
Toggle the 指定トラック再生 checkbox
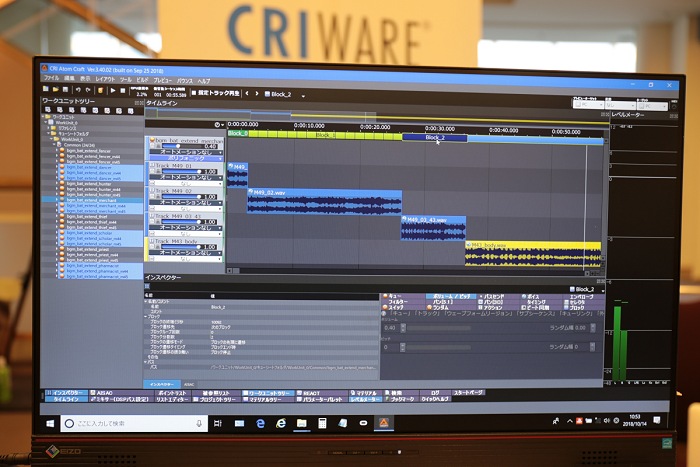pyautogui.click(x=194, y=93)
